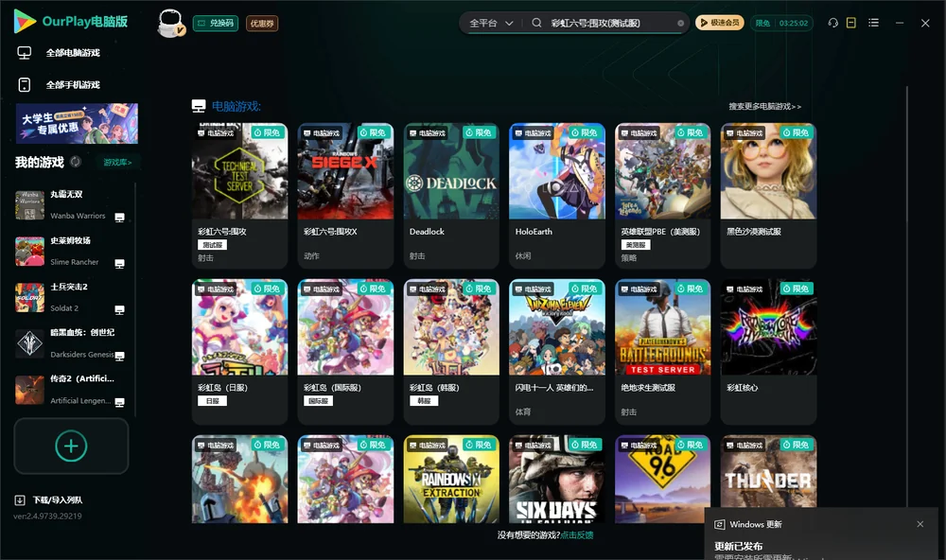Click PC icon beside Wanba Warriors
This screenshot has height=560, width=946.
tap(119, 218)
